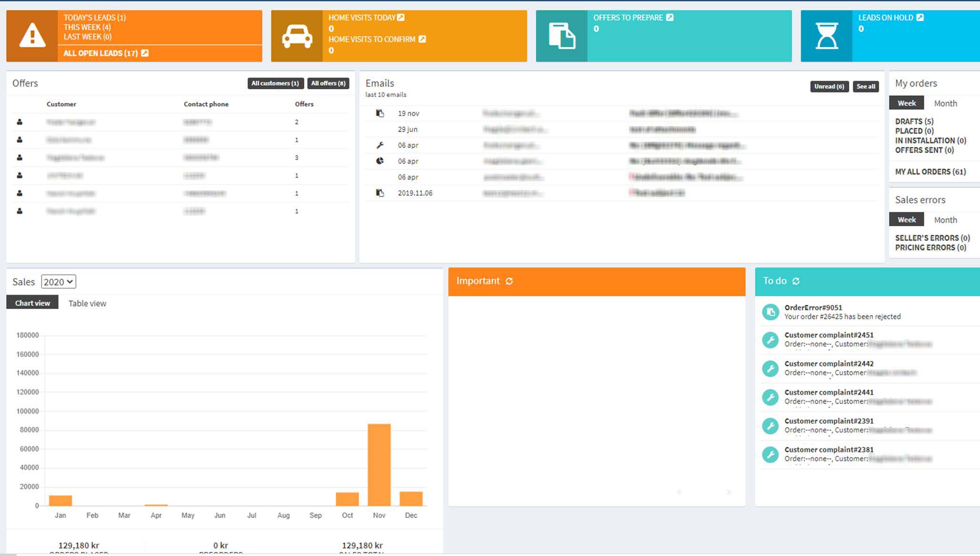Viewport: 980px width, 556px height.
Task: Refresh the To do panel
Action: (796, 281)
